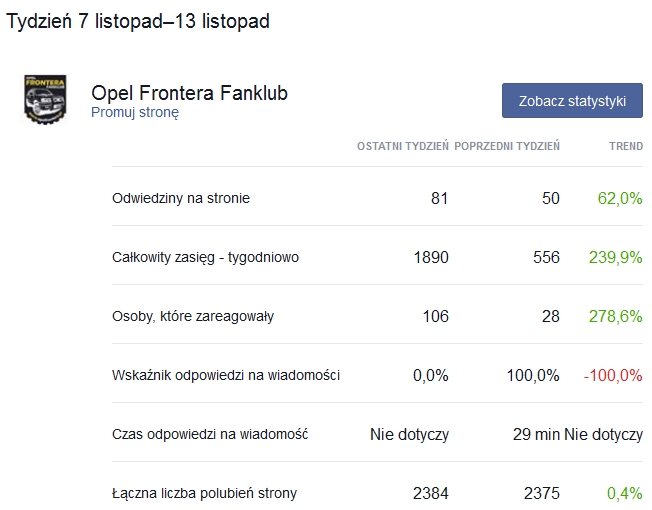This screenshot has height=510, width=652.
Task: Click the 278,6% engagement trend value
Action: pos(616,316)
